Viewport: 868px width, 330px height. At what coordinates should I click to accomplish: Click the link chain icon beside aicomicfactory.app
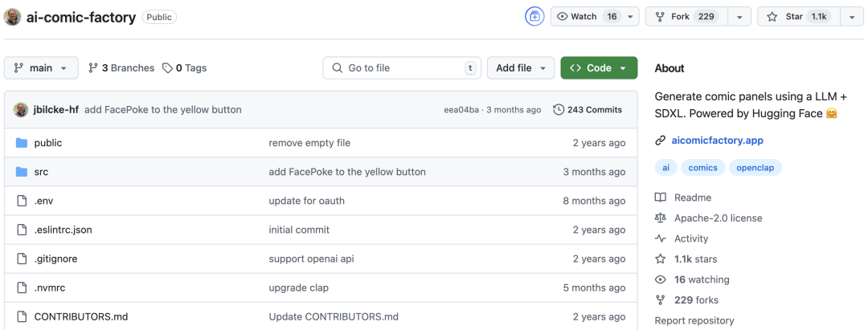(660, 141)
